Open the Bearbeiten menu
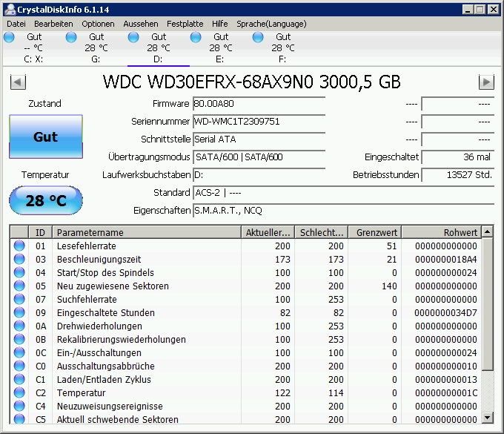Image resolution: width=504 pixels, height=434 pixels. 53,24
